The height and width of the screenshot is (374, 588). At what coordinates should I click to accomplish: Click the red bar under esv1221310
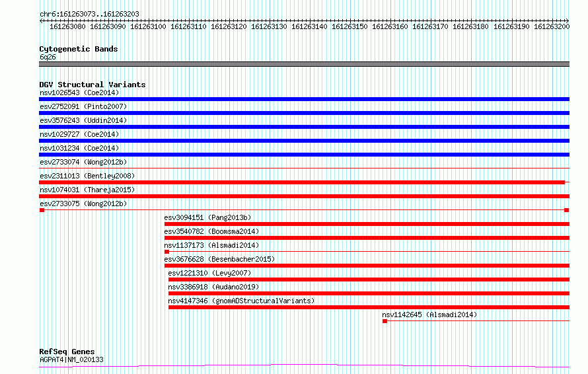click(x=369, y=280)
